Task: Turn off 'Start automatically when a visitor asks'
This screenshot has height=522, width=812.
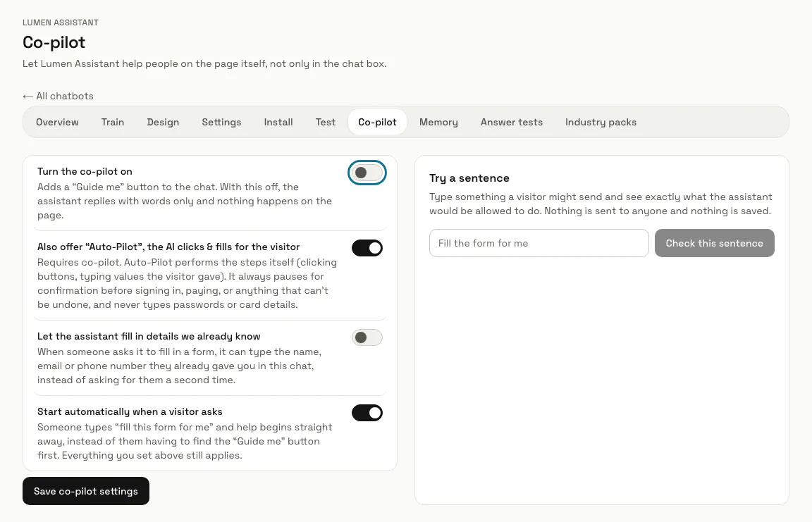Action: point(367,414)
